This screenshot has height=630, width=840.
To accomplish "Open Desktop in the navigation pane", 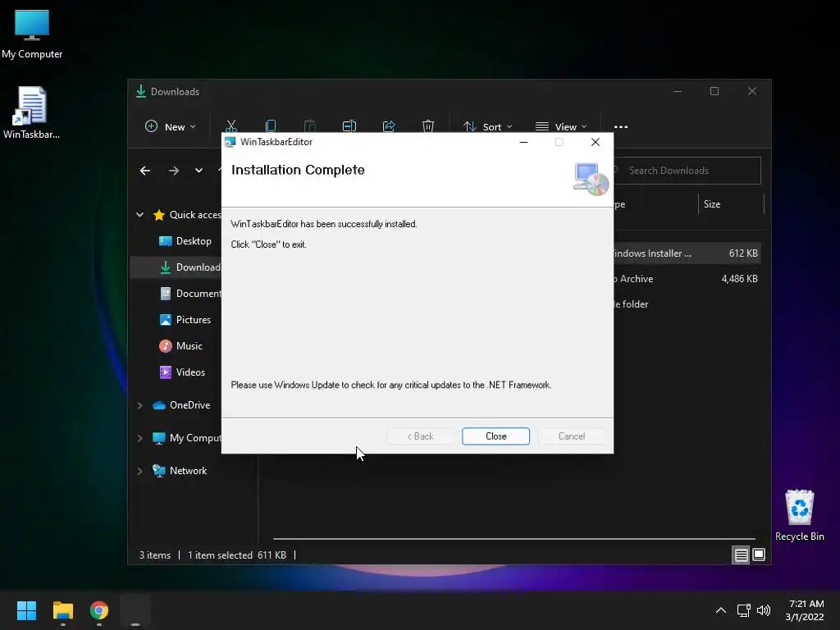I will [x=185, y=241].
